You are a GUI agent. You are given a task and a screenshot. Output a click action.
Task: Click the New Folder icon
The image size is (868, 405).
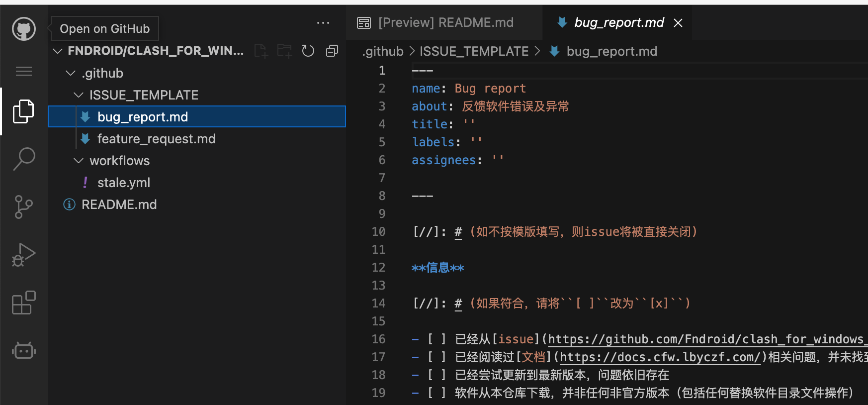(x=285, y=51)
